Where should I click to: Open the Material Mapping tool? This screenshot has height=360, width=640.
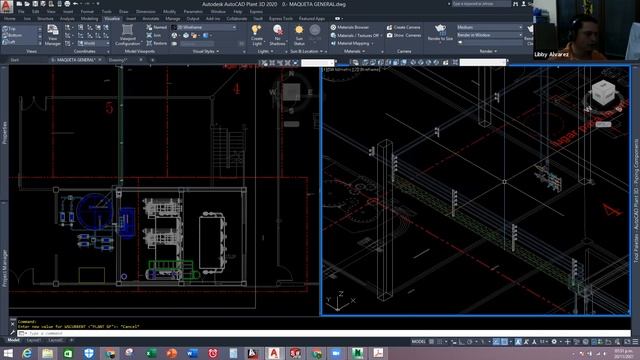tap(351, 43)
